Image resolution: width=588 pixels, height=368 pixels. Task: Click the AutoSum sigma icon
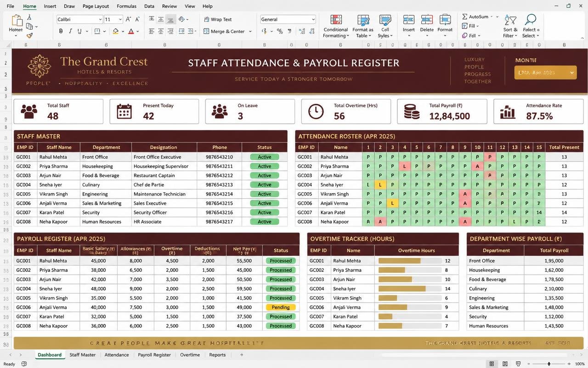point(465,17)
